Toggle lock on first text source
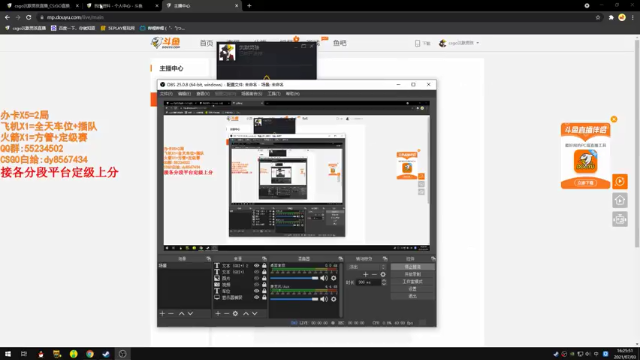Viewport: 640px width, 360px height. [x=264, y=266]
